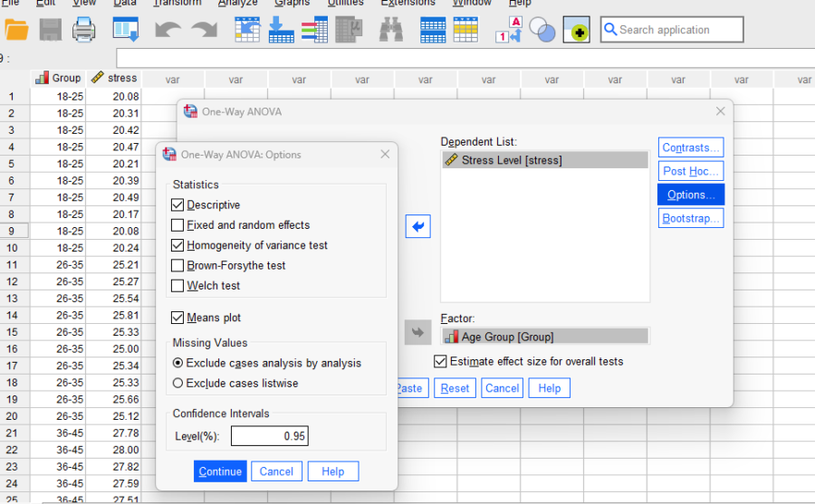This screenshot has height=504, width=815.
Task: Click the Undo arrow in the toolbar
Action: tap(168, 30)
